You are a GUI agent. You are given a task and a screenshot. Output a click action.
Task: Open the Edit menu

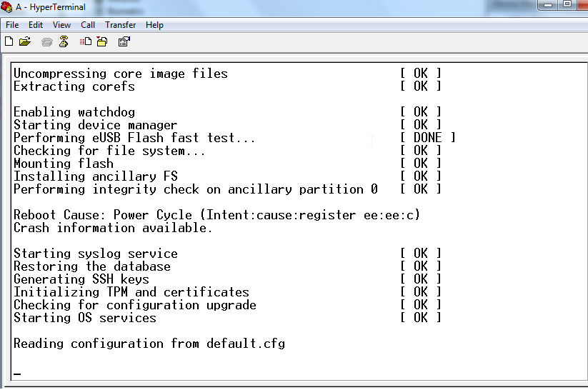pos(36,25)
